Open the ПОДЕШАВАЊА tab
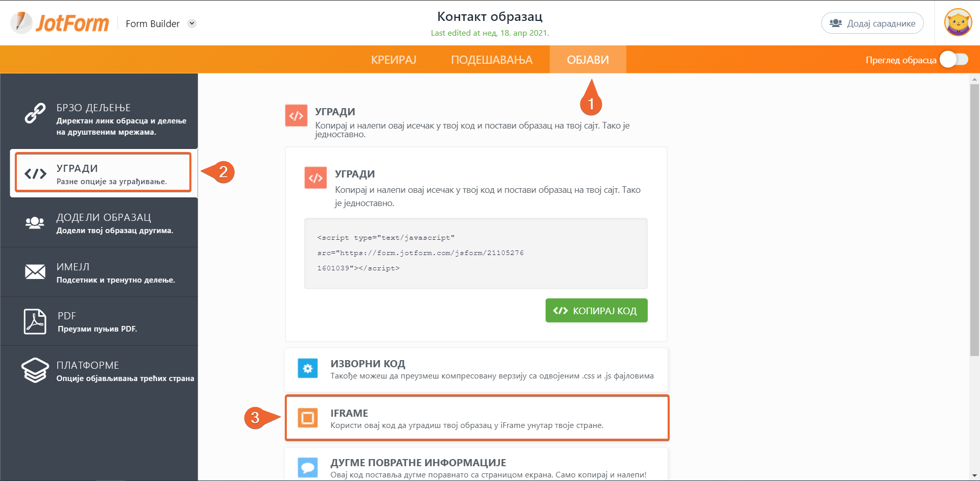The width and height of the screenshot is (980, 481). pos(492,60)
